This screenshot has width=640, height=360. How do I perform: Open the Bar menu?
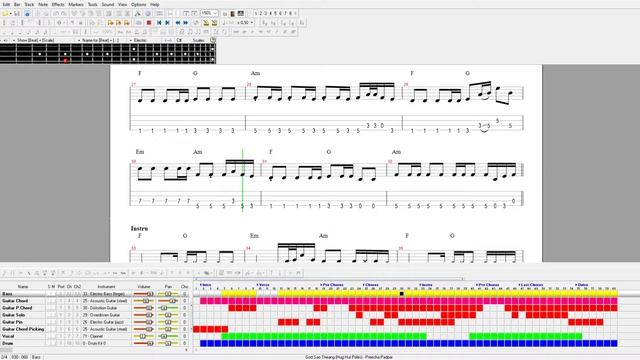coord(17,4)
